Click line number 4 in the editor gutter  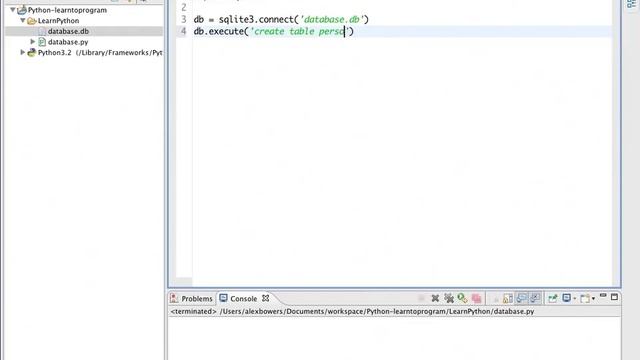coord(184,31)
